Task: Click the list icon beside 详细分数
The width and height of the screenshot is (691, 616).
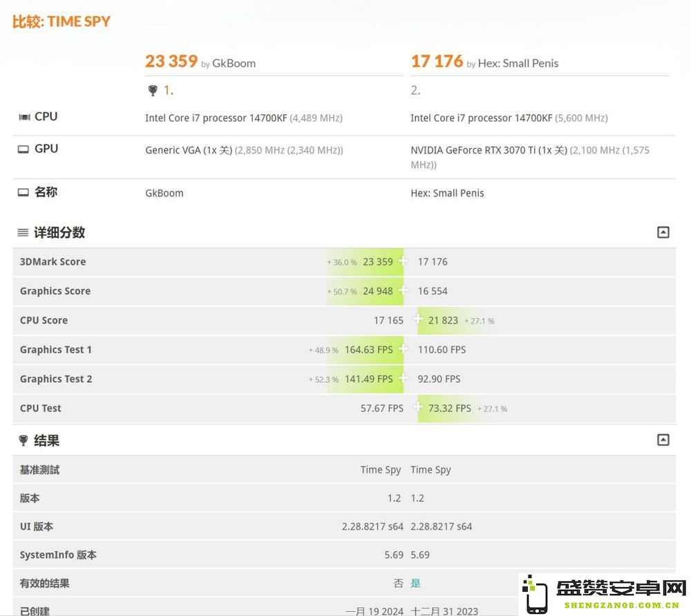Action: [23, 232]
